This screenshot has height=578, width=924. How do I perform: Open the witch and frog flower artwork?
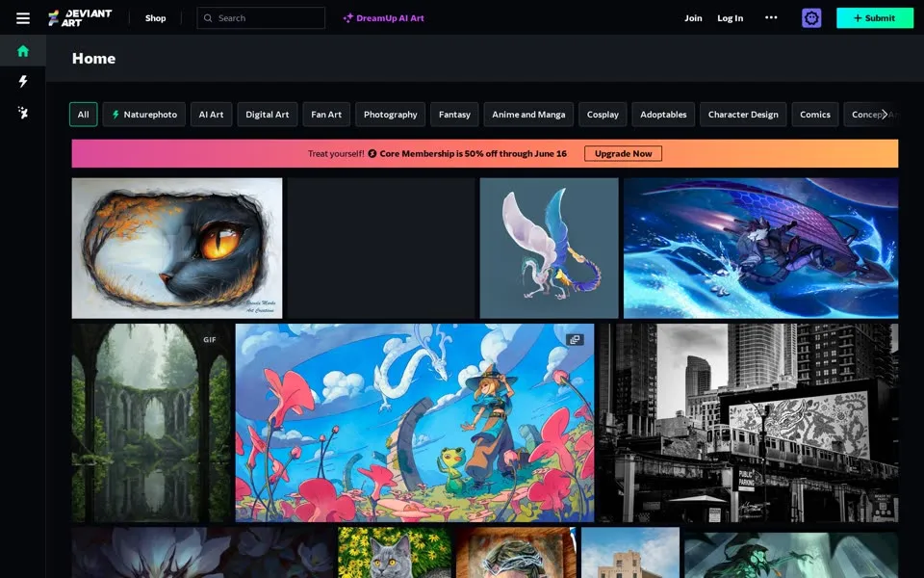[x=414, y=423]
